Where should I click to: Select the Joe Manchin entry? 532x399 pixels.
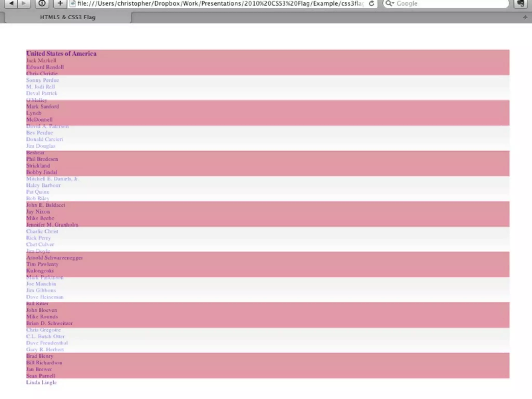(x=41, y=284)
